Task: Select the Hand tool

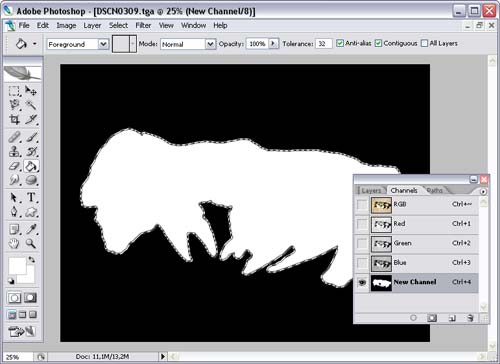Action: click(14, 244)
